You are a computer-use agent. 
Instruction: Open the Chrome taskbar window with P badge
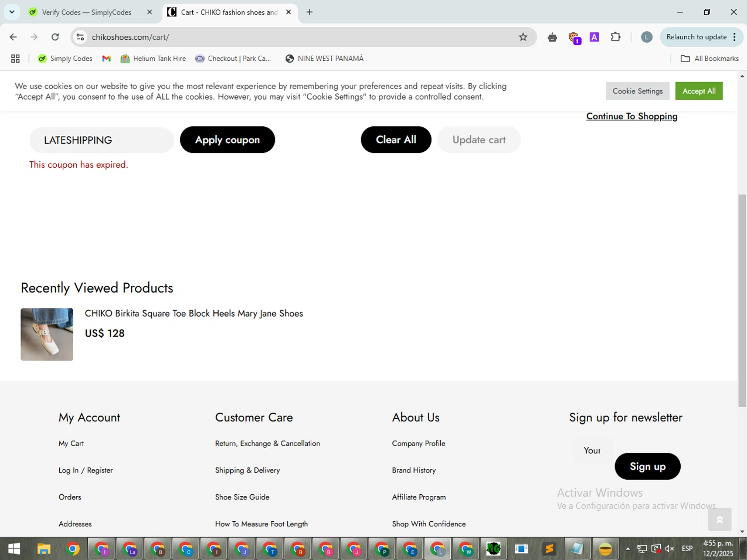tap(382, 549)
